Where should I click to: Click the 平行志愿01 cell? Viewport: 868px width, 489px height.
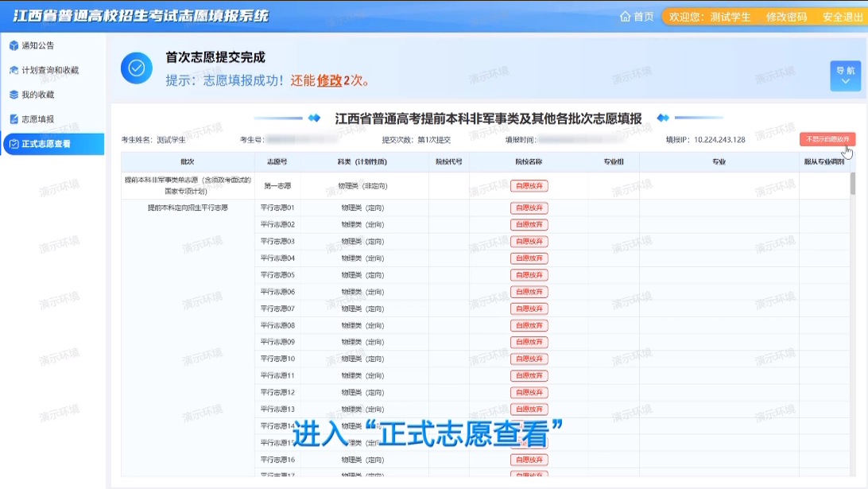277,208
